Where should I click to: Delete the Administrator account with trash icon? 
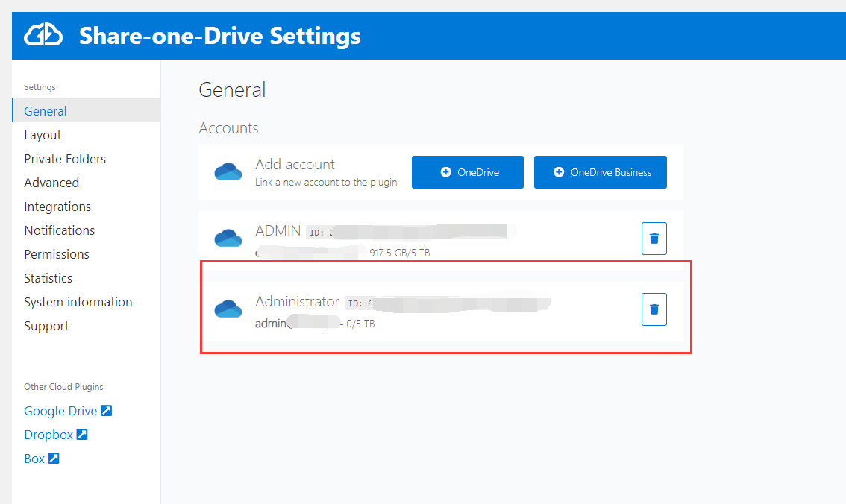pos(654,309)
